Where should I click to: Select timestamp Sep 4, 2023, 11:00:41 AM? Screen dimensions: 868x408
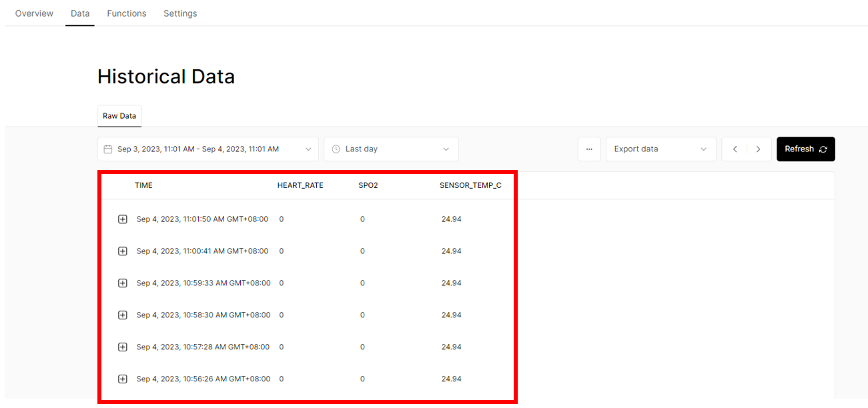(202, 251)
